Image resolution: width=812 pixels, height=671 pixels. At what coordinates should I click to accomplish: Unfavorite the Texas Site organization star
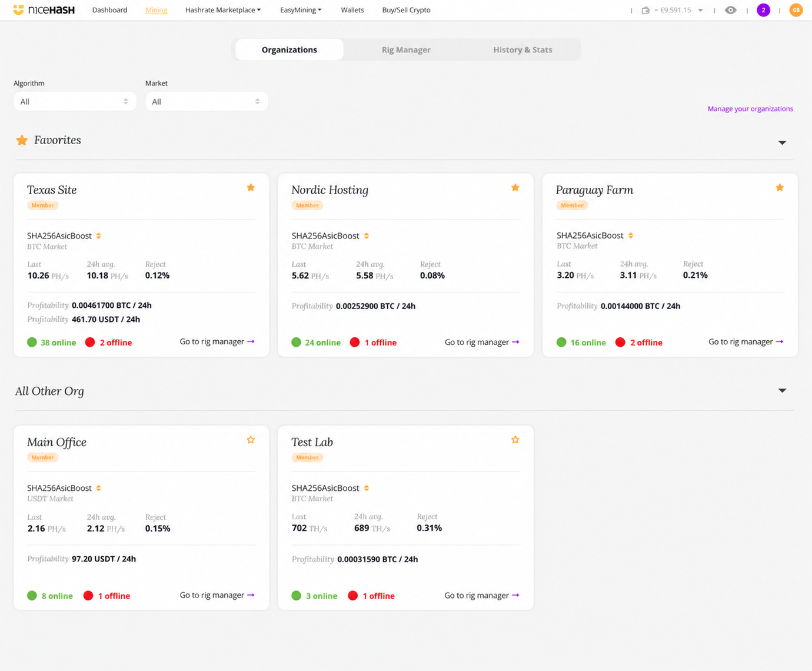click(251, 188)
